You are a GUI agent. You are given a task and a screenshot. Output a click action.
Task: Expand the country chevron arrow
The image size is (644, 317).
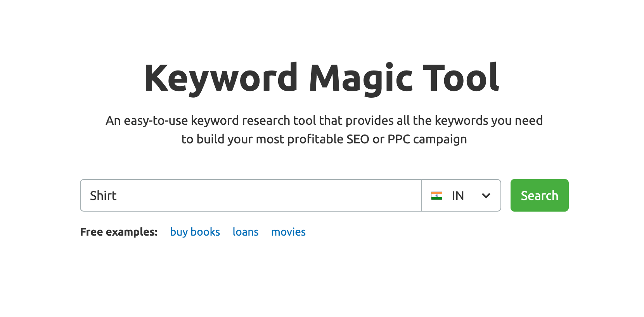pos(486,196)
